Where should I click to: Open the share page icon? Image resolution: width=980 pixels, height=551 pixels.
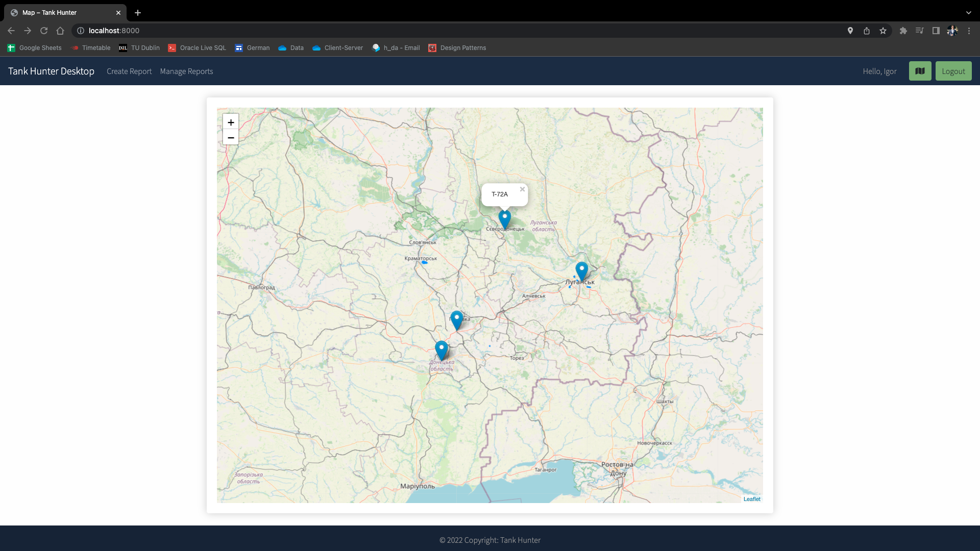(867, 31)
